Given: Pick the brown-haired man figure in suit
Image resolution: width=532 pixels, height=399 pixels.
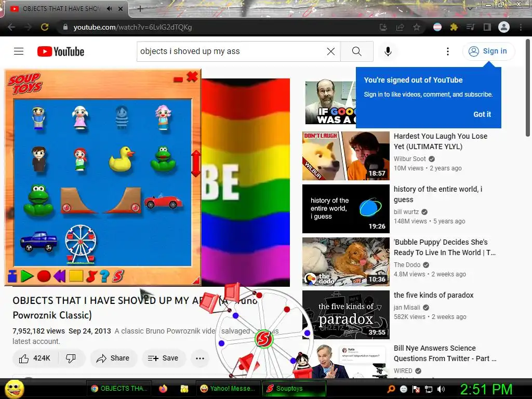Looking at the screenshot, I should click(38, 159).
